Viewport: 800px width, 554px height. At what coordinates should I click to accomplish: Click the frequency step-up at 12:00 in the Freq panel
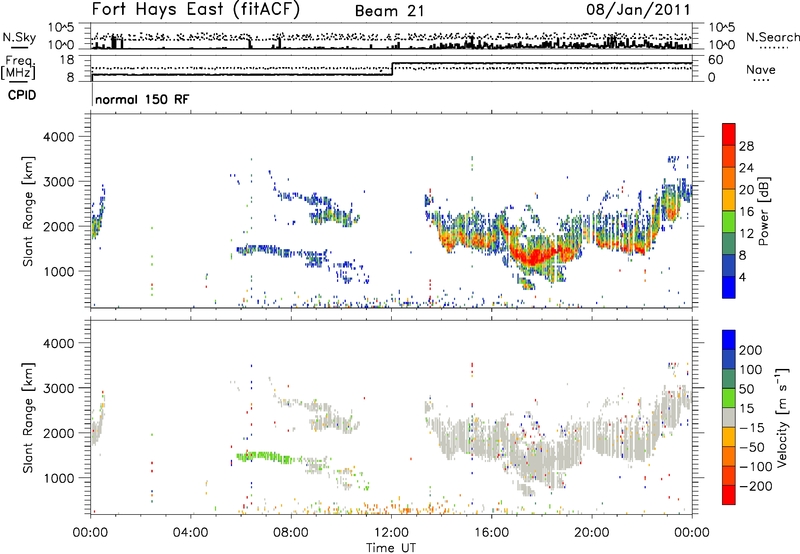392,69
